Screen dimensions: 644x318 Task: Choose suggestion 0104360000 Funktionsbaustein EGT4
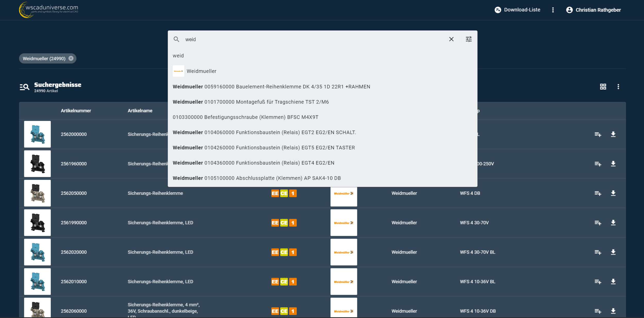coord(323,163)
